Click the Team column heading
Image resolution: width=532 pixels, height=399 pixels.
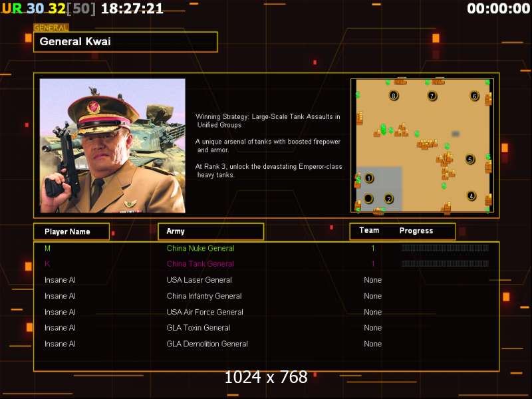tap(369, 230)
